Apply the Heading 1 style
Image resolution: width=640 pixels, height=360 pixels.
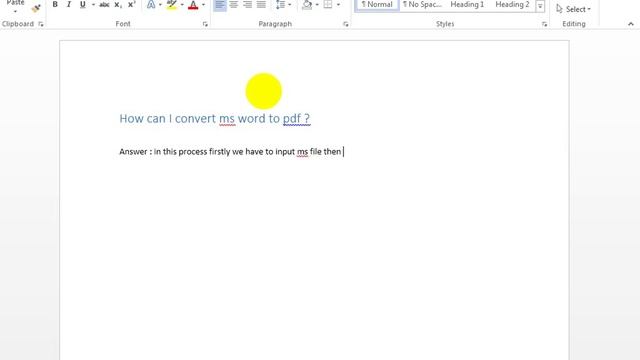click(x=467, y=5)
